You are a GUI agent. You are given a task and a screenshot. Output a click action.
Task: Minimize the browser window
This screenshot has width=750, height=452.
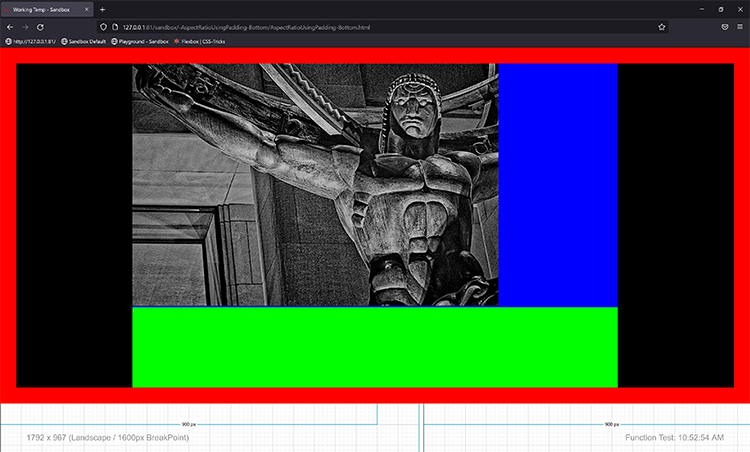[702, 10]
